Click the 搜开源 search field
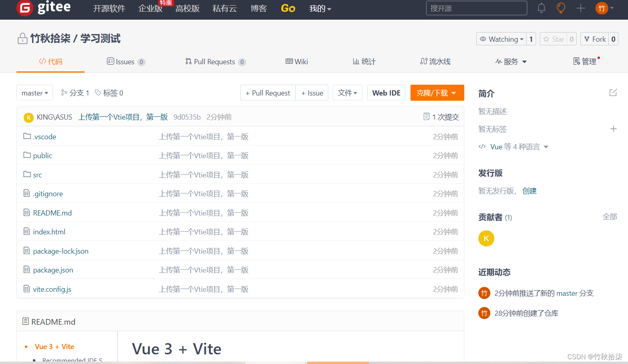Screen dimensions: 628x364 (x=476, y=8)
